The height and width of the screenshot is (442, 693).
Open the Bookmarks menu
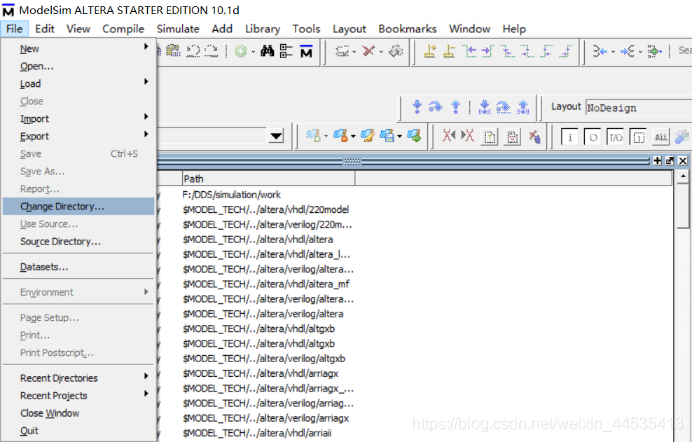coord(407,29)
